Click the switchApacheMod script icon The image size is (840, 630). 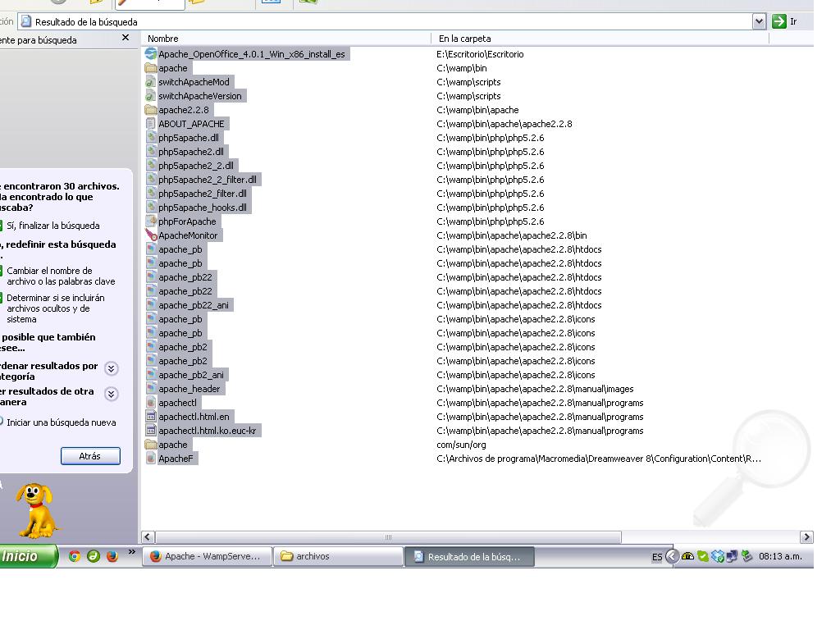pyautogui.click(x=151, y=82)
